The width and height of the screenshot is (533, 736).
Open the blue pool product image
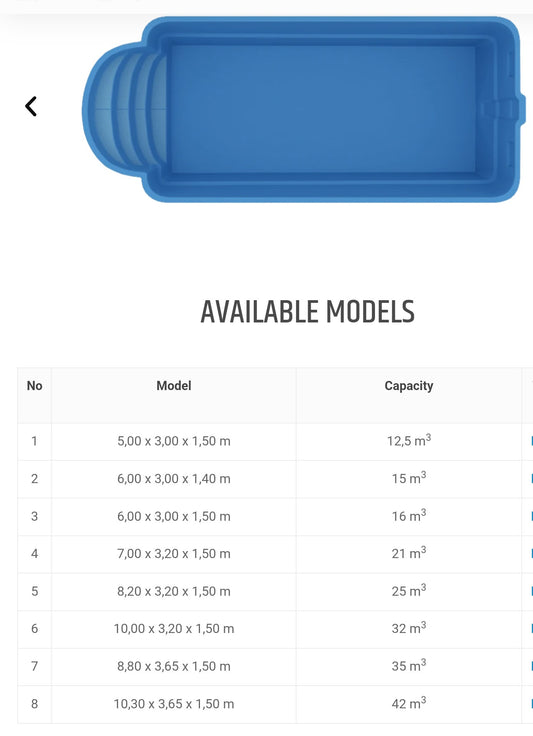(x=304, y=109)
